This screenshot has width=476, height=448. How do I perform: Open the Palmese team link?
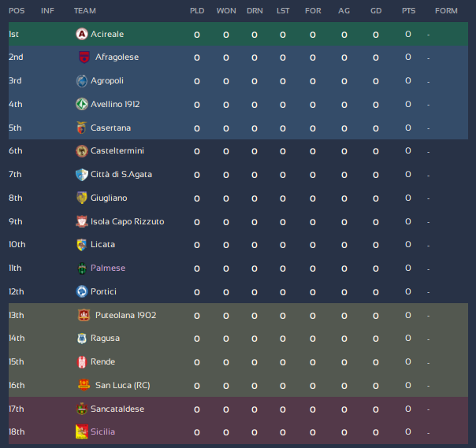(x=108, y=268)
